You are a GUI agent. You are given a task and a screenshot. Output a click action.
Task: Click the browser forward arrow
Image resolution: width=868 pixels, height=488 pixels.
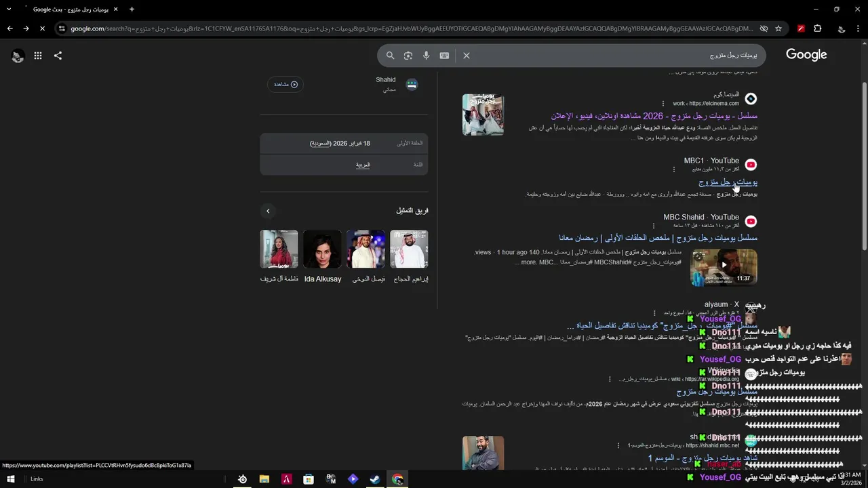26,28
